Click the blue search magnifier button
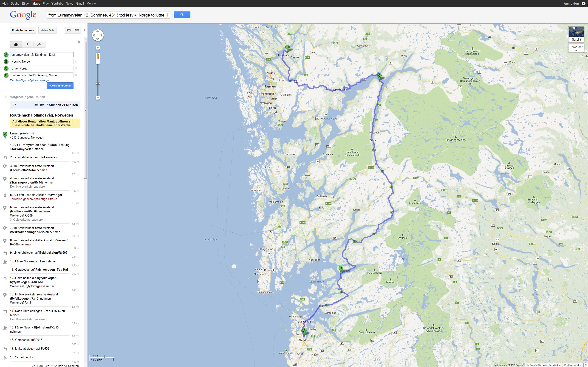Screen dimensions: 588x367 click(x=182, y=15)
